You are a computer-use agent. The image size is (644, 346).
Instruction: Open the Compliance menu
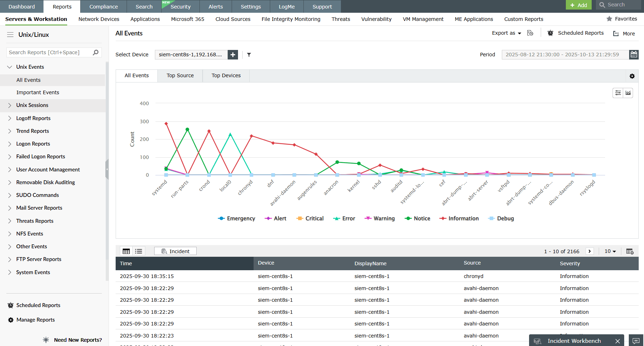point(103,6)
